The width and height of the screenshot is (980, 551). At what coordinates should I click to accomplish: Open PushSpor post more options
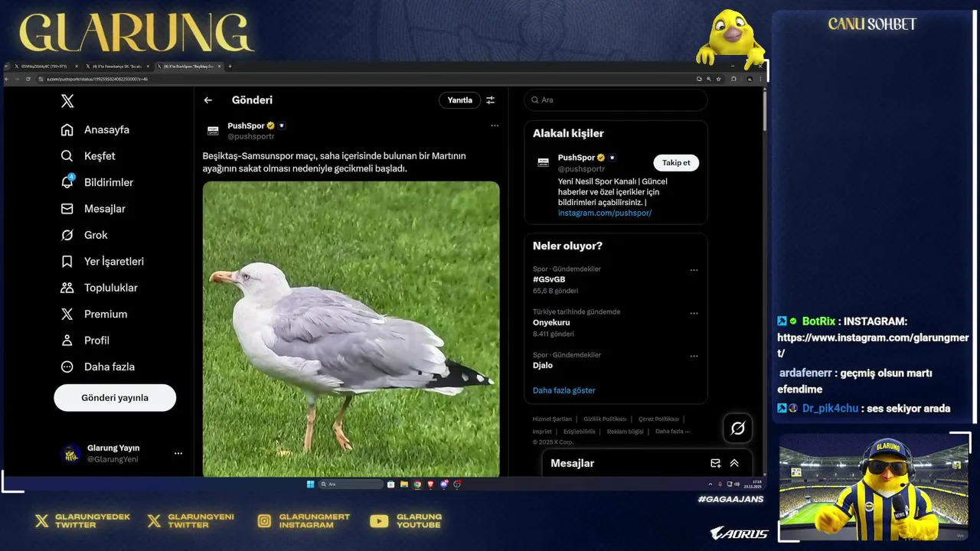(x=495, y=126)
